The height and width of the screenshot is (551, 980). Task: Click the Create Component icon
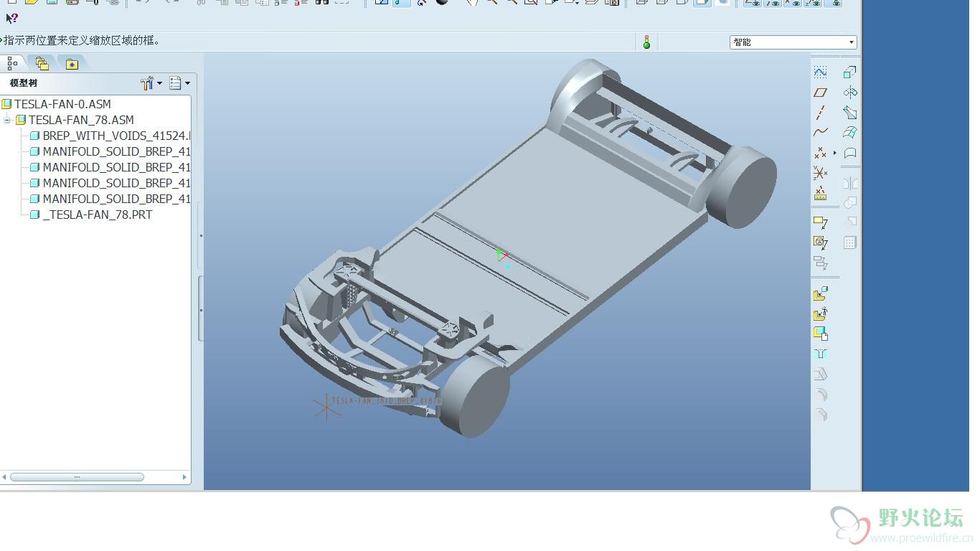[821, 314]
